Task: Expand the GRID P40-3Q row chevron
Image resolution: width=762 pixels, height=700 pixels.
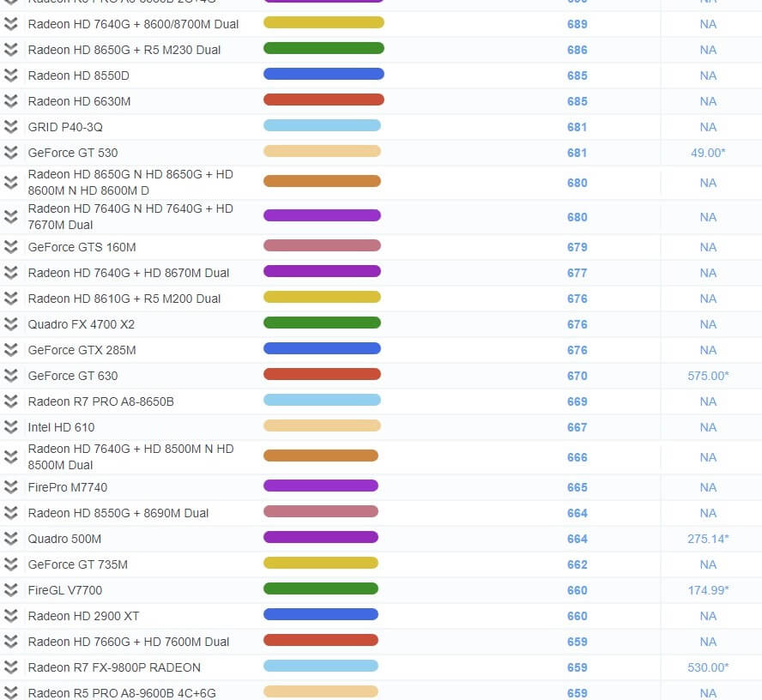Action: click(10, 127)
